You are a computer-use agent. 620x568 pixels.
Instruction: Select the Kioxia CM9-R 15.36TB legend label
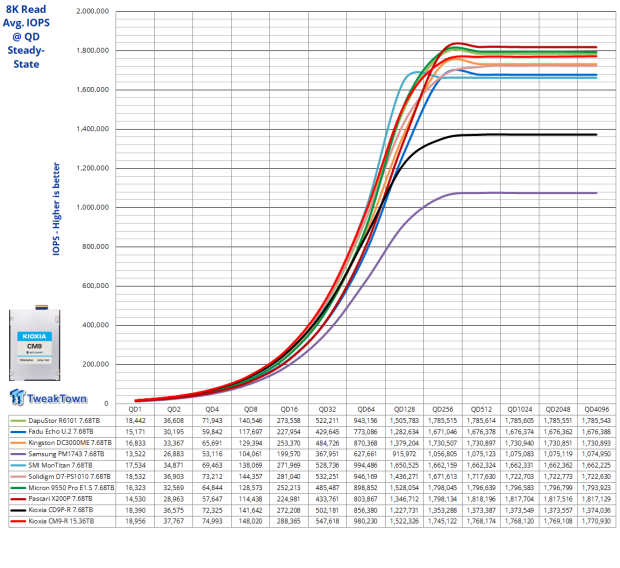[61, 521]
